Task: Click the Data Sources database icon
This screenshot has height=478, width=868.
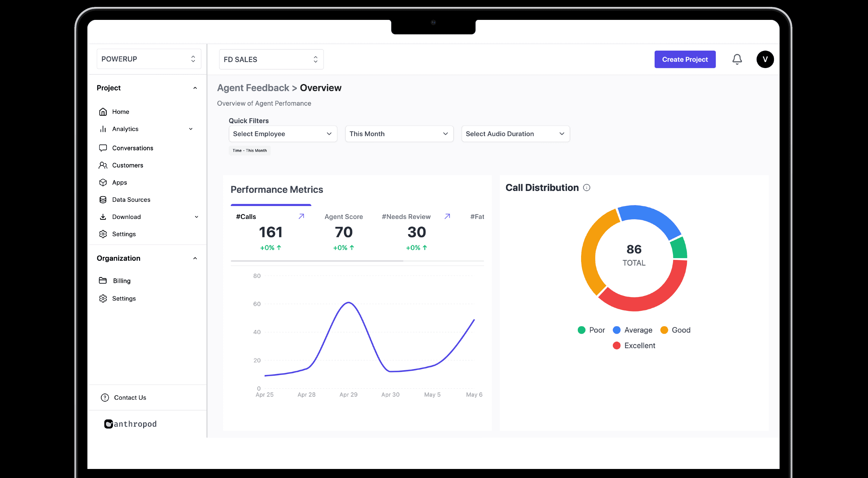Action: pos(103,199)
